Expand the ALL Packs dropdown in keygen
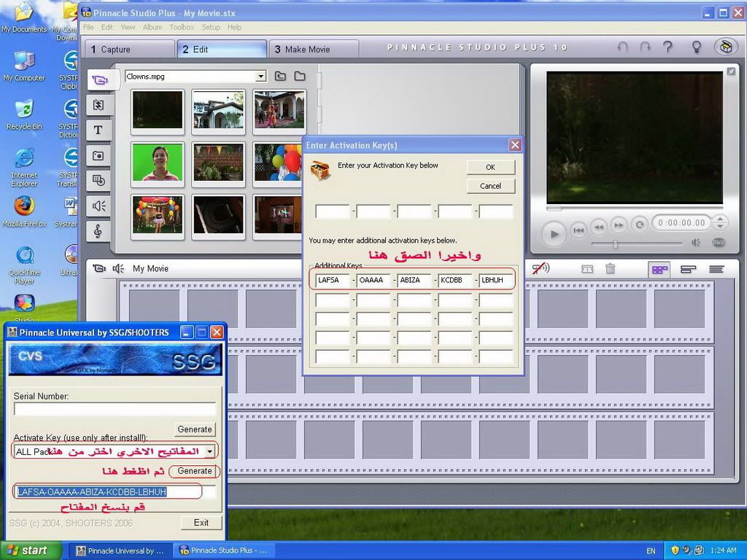 209,451
